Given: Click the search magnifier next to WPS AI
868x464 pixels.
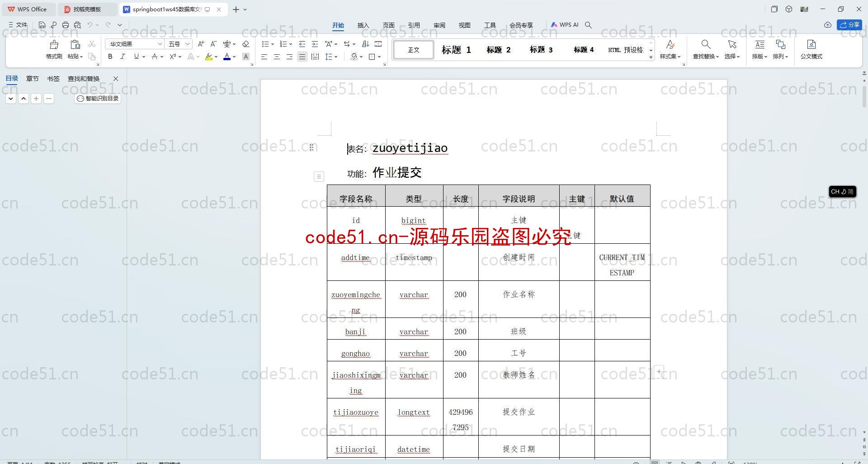Looking at the screenshot, I should [588, 25].
